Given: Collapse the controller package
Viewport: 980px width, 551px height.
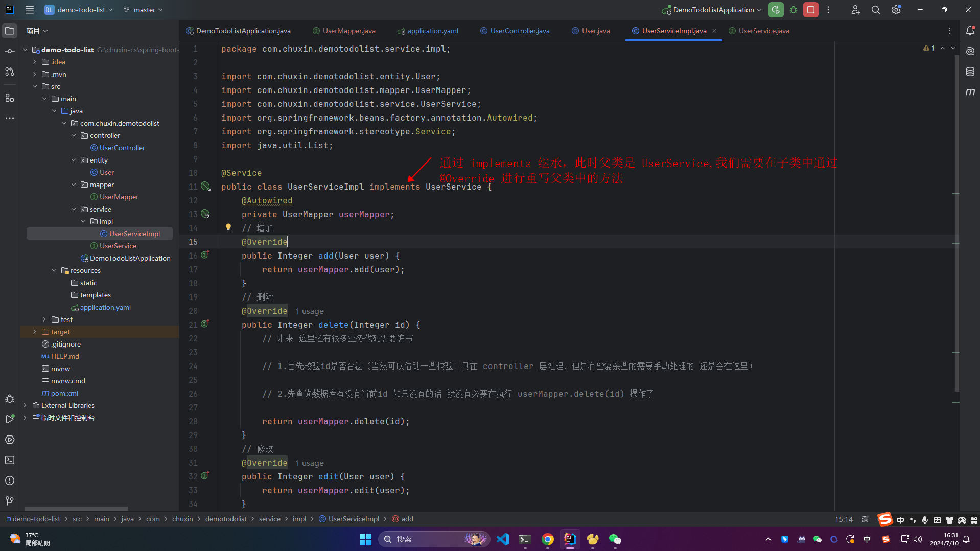Looking at the screenshot, I should click(x=74, y=135).
